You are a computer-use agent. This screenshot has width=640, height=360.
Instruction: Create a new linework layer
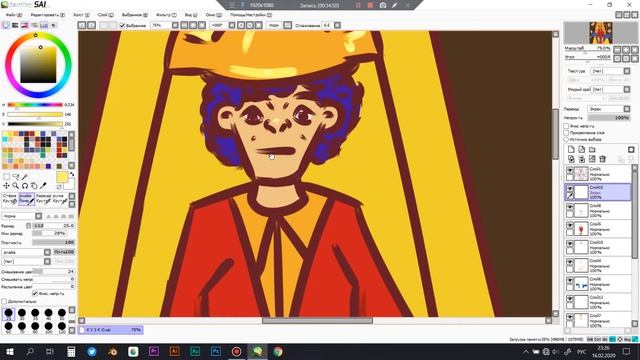pos(582,149)
